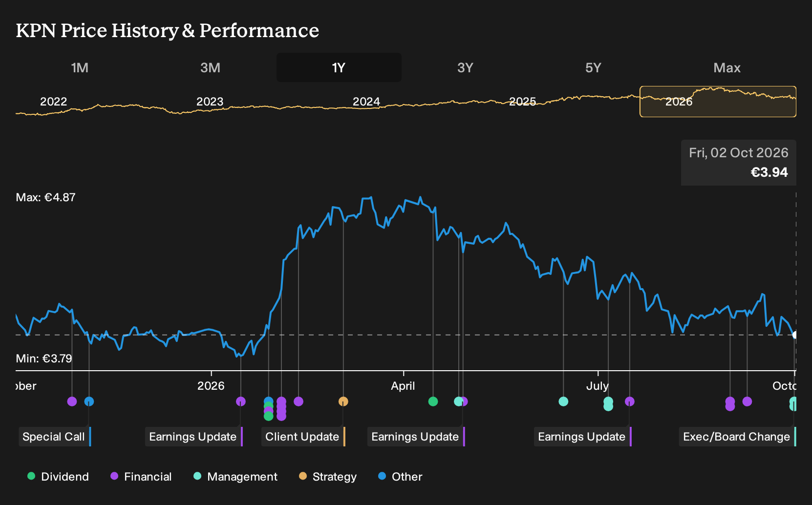This screenshot has height=505, width=812.
Task: Click the 2024 label in overview chart
Action: (x=366, y=102)
